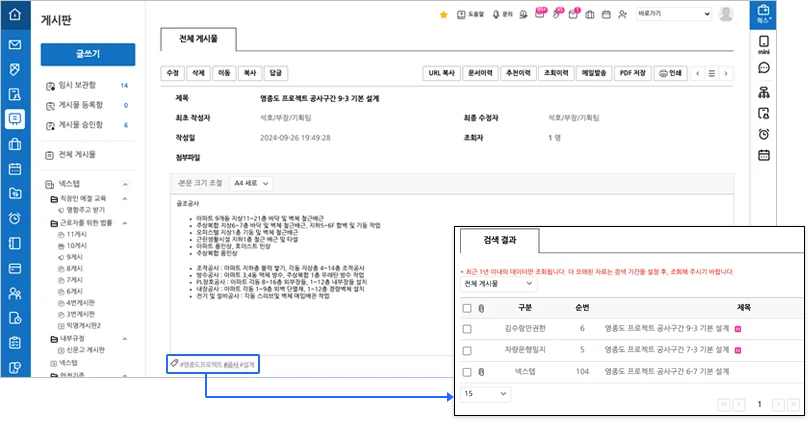Toggle the select-all checkbox in results header
809x421 pixels.
tap(468, 306)
